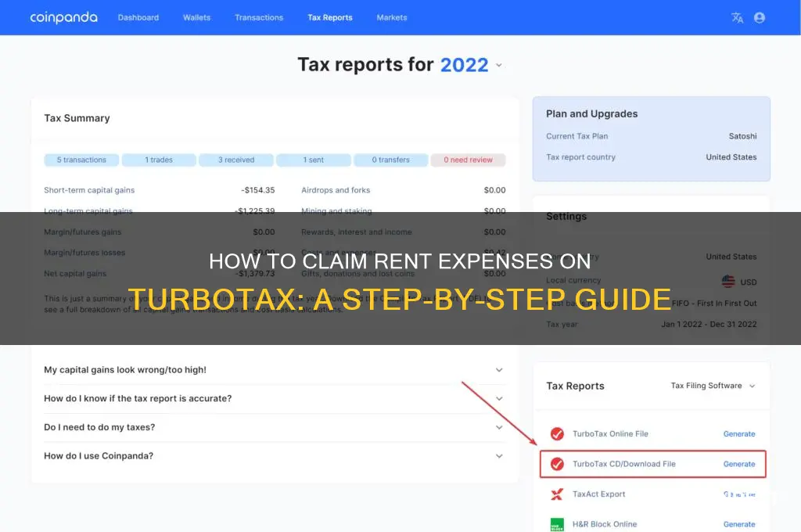Click the 'Satoshi' current tax plan value
This screenshot has width=801, height=532.
[x=743, y=136]
